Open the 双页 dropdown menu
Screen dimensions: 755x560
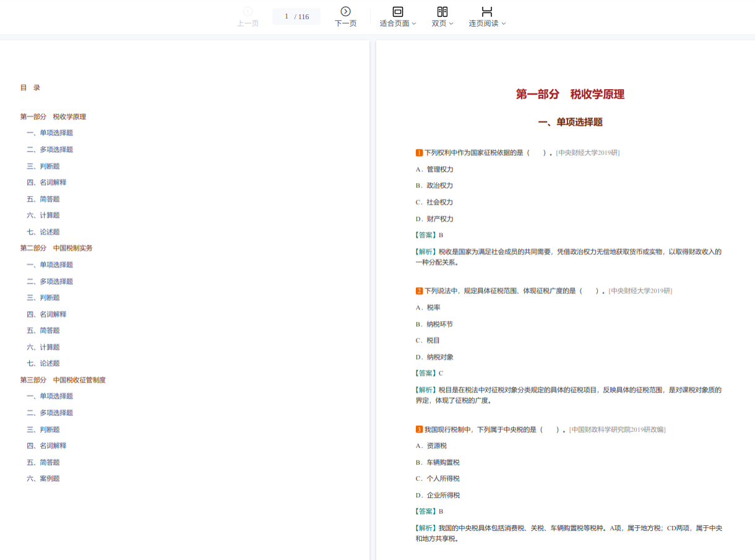pyautogui.click(x=442, y=24)
